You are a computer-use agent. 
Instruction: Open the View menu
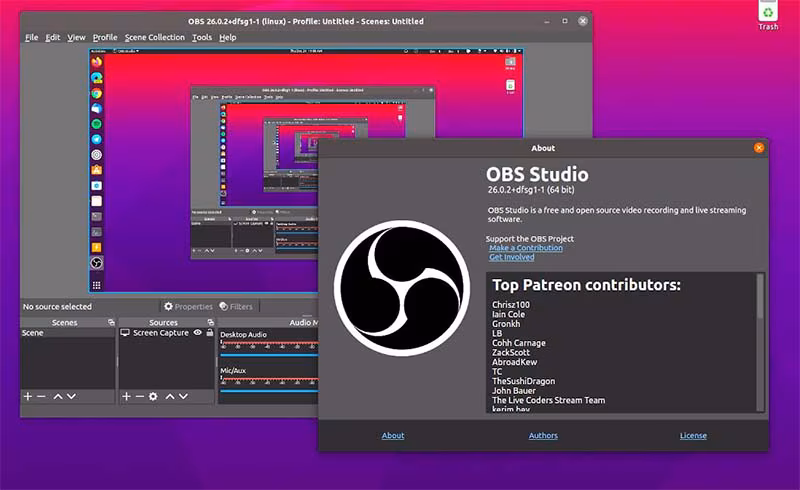[77, 37]
